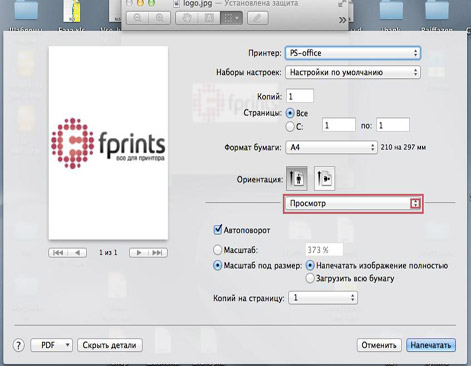
Task: Click the fprints logo page preview
Action: [108, 143]
